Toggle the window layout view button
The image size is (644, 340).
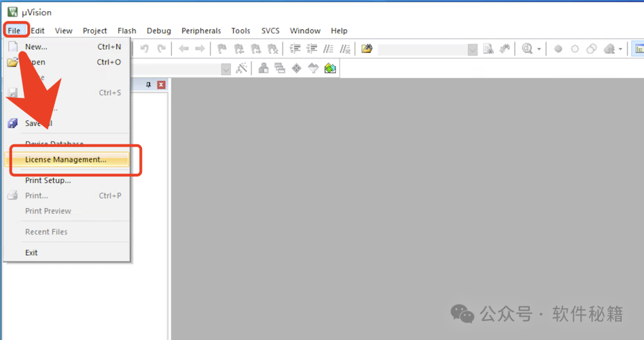click(x=638, y=49)
